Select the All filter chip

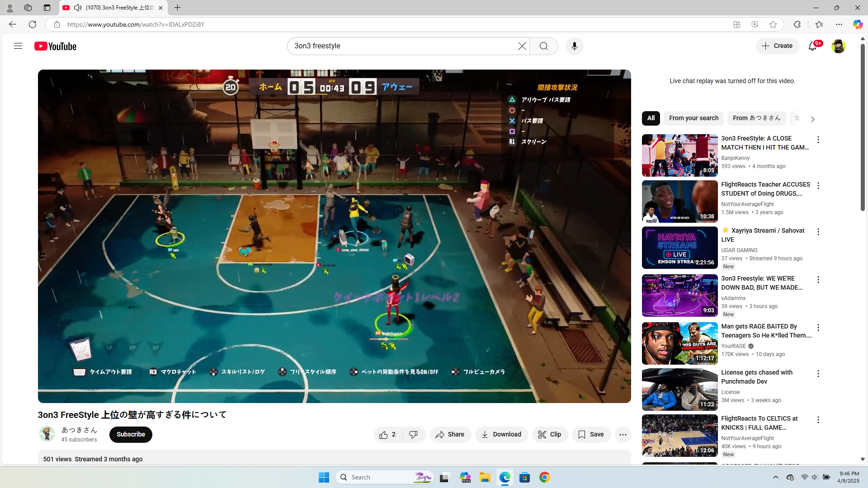[x=651, y=118]
